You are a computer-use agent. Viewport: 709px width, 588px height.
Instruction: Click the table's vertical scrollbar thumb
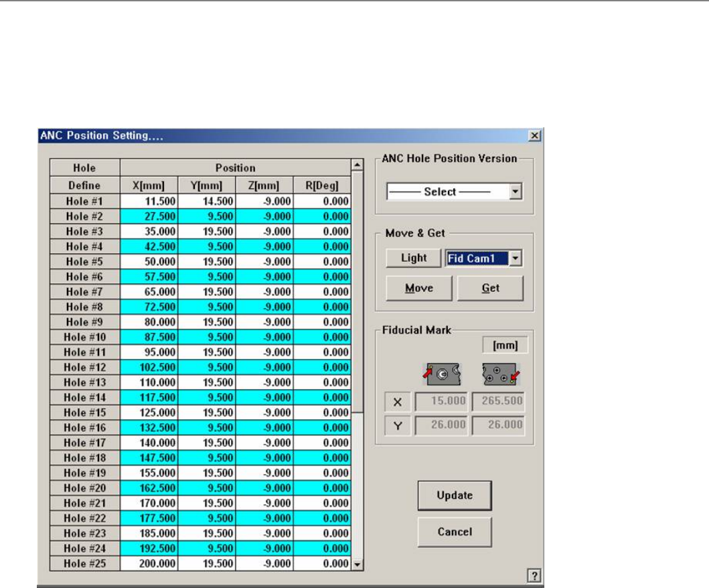[358, 292]
